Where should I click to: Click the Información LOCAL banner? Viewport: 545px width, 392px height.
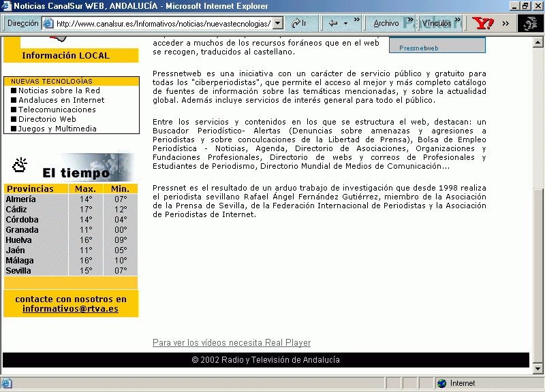[71, 56]
